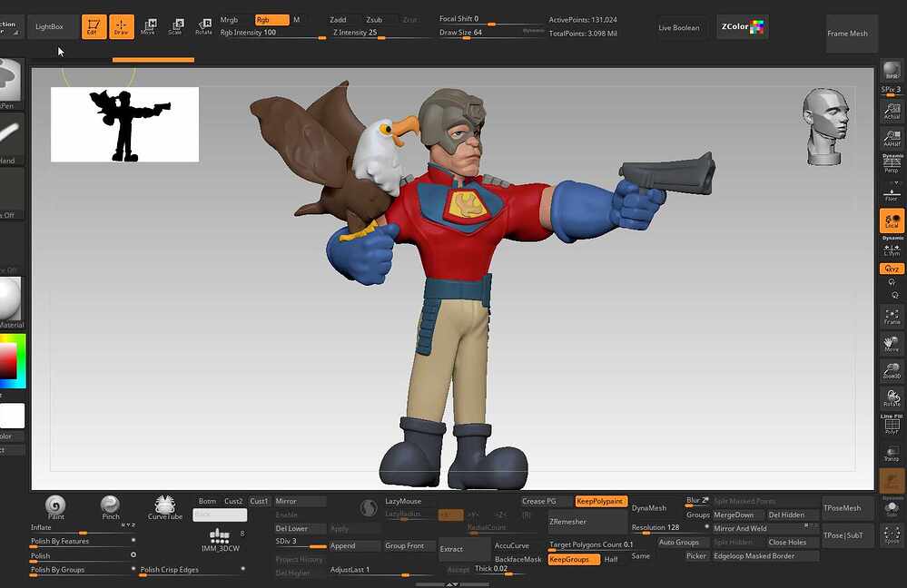This screenshot has width=907, height=588.
Task: Pick a hue in the color picker
Action: (13, 361)
